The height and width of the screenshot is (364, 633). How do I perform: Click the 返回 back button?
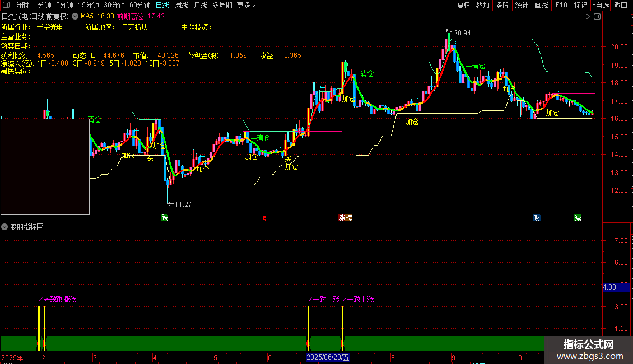tap(621, 5)
